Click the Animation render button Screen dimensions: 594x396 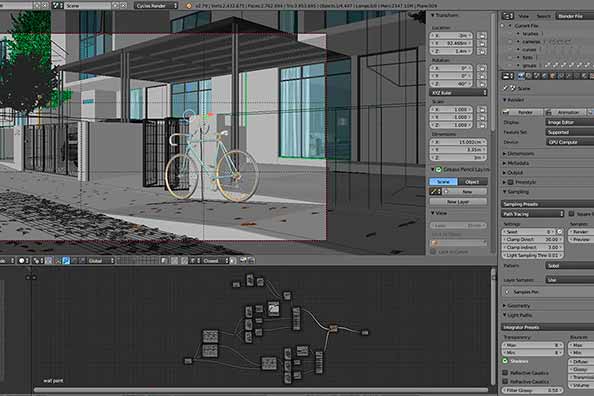pyautogui.click(x=565, y=112)
